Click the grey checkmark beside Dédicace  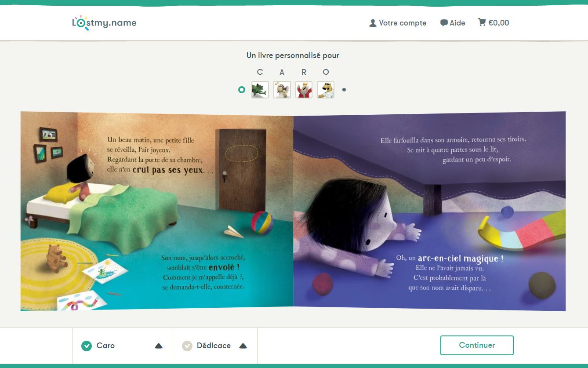click(187, 346)
